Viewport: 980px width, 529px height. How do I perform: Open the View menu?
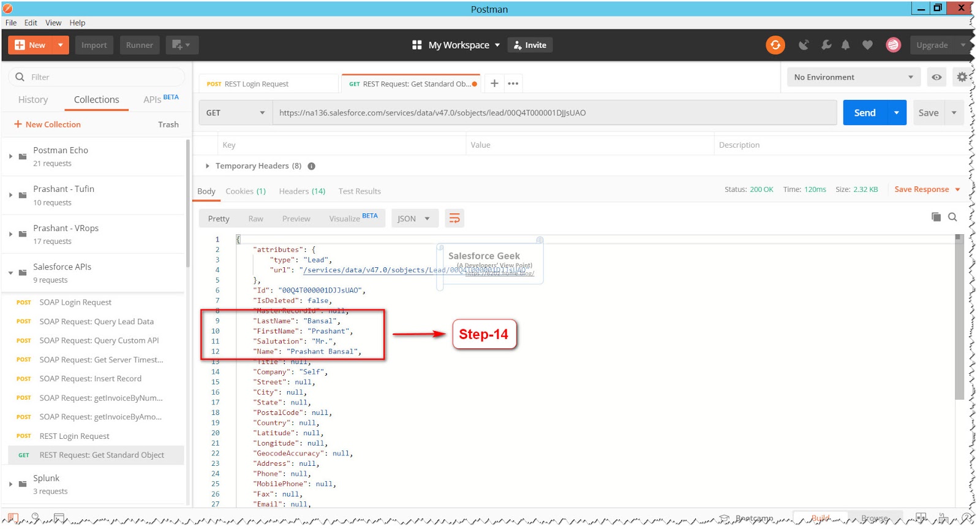click(53, 23)
